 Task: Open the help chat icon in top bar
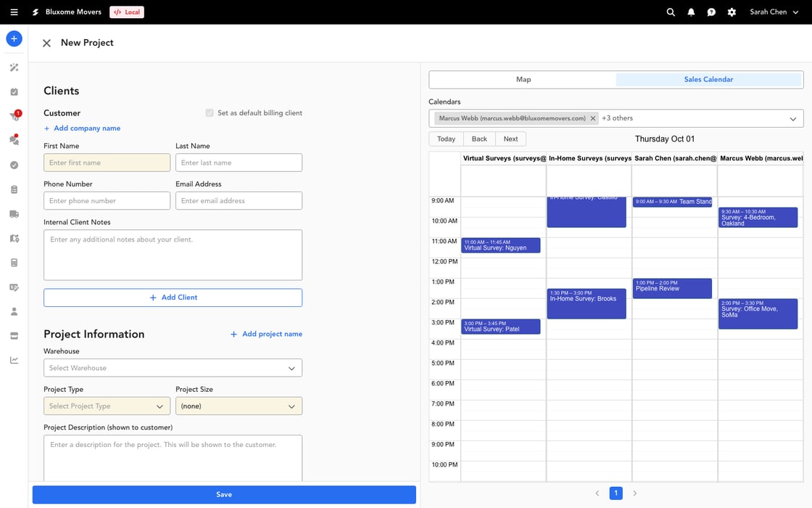[711, 12]
